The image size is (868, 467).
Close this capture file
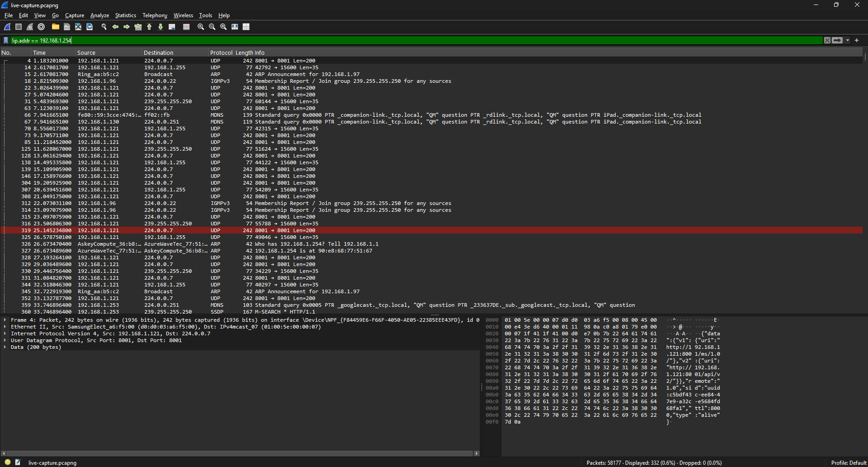[78, 27]
